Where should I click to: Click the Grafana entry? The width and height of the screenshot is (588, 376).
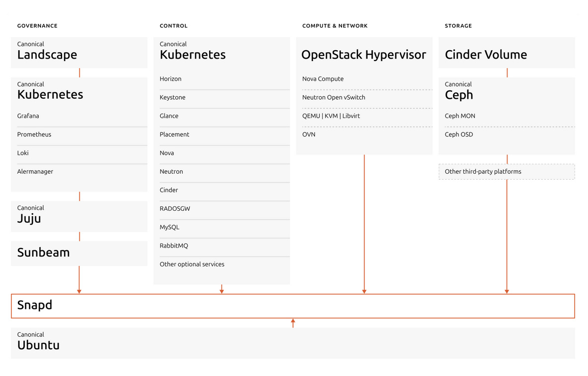point(28,116)
